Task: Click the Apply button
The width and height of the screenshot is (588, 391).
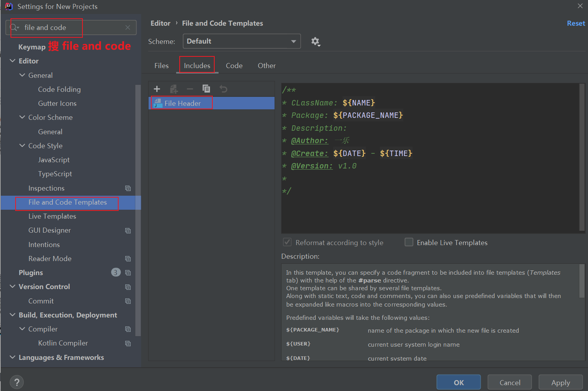Action: (560, 382)
